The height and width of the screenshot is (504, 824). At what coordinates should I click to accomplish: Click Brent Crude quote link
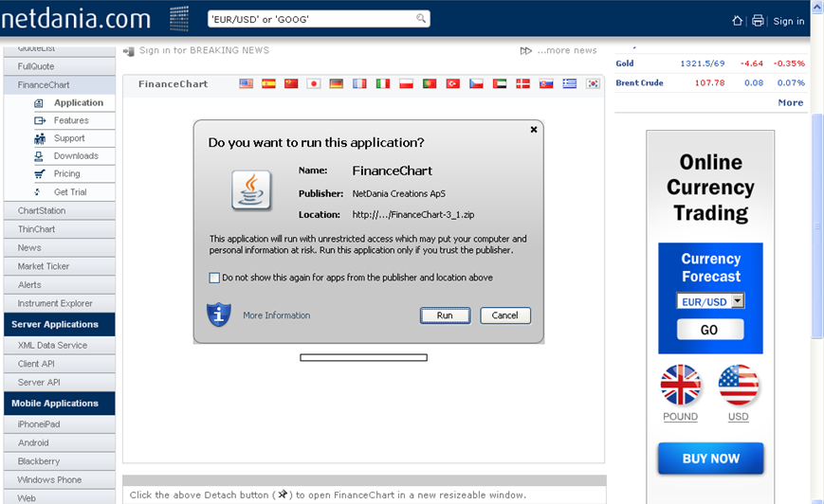click(639, 83)
